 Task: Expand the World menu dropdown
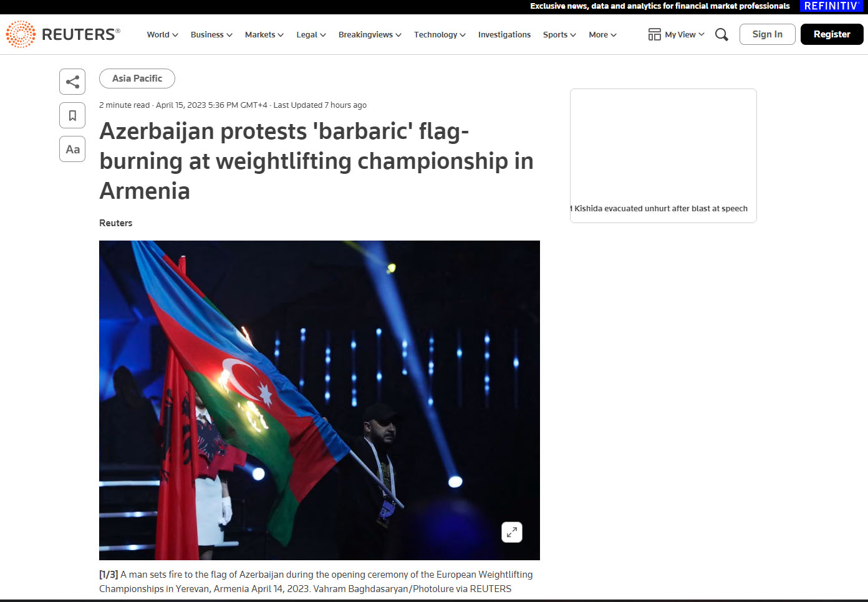[x=163, y=35]
